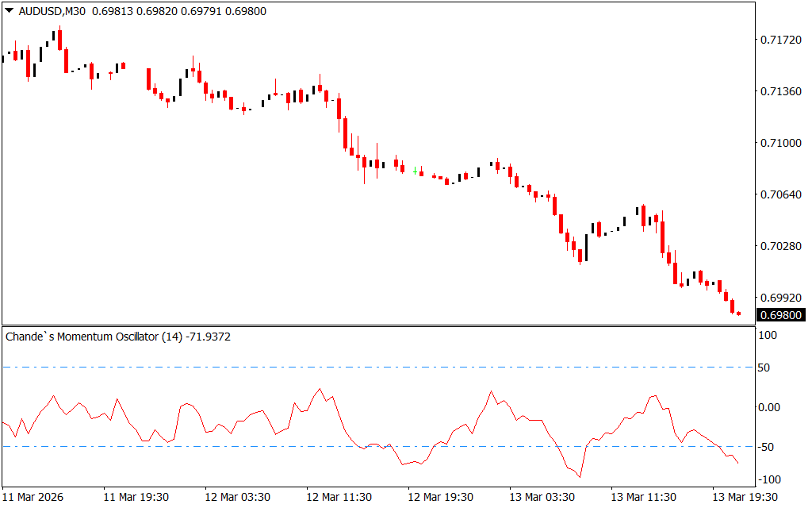Click the divider between chart and oscillator pane
Image resolution: width=812 pixels, height=508 pixels.
(x=377, y=325)
